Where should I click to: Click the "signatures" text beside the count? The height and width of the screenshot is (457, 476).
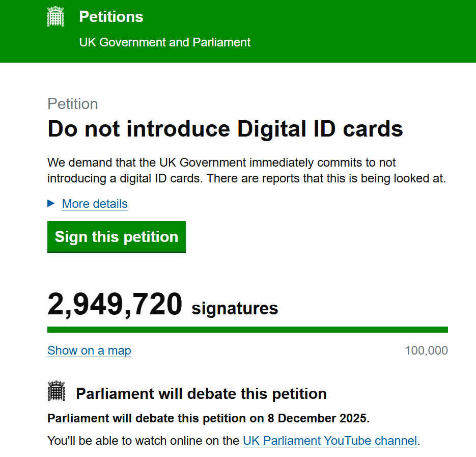[x=234, y=308]
